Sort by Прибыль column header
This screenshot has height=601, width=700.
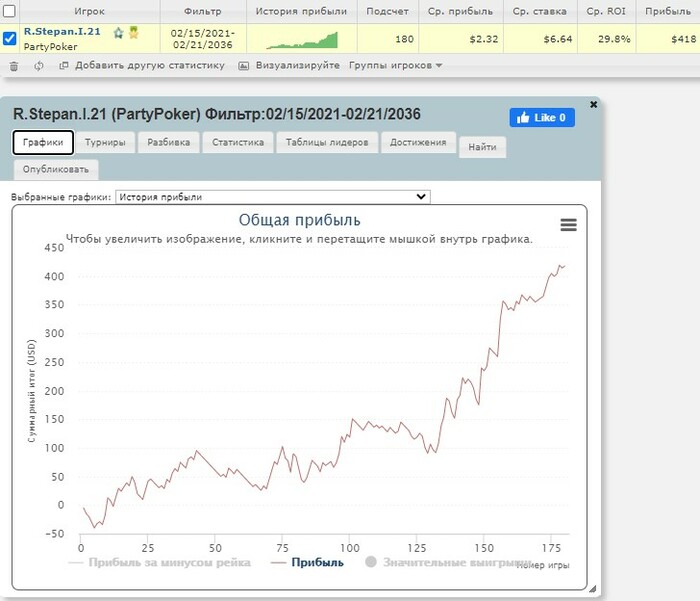click(668, 11)
